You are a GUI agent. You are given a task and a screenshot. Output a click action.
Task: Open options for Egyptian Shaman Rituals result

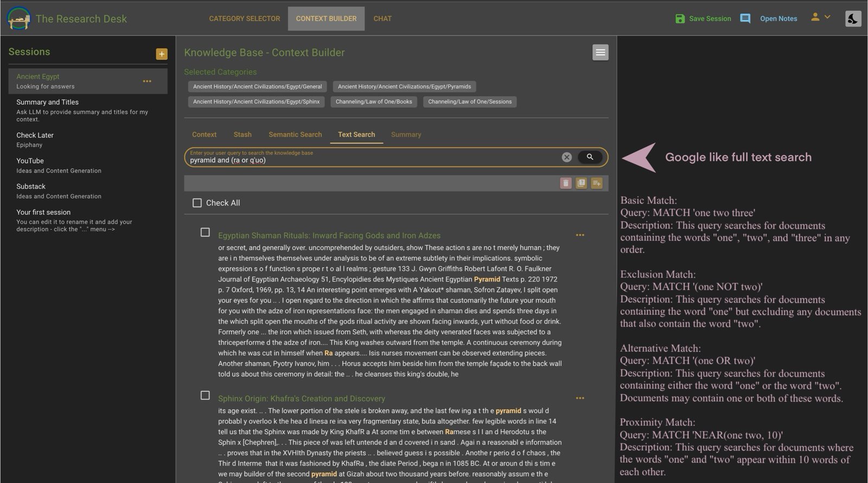[580, 235]
